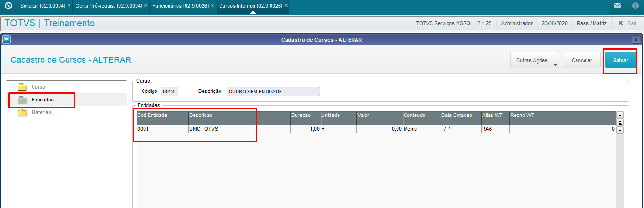This screenshot has width=644, height=208.
Task: Click the TOTVS logo icon at top-left
Action: click(8, 7)
